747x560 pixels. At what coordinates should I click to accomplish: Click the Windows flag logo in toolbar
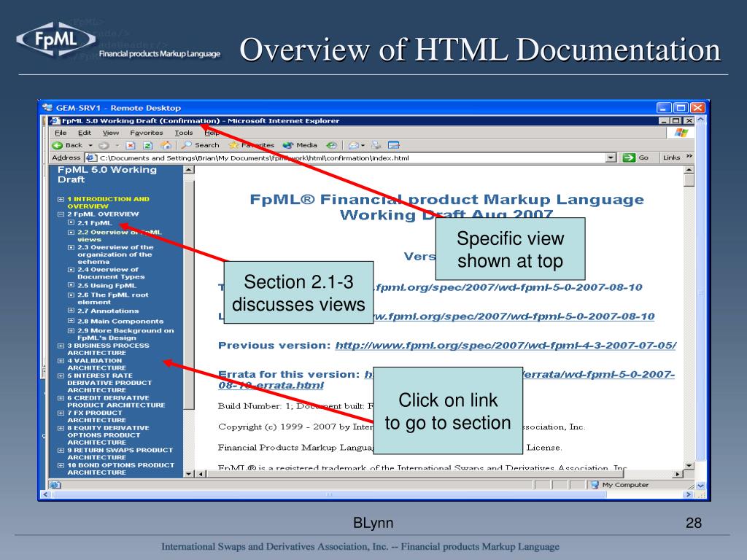coord(681,133)
